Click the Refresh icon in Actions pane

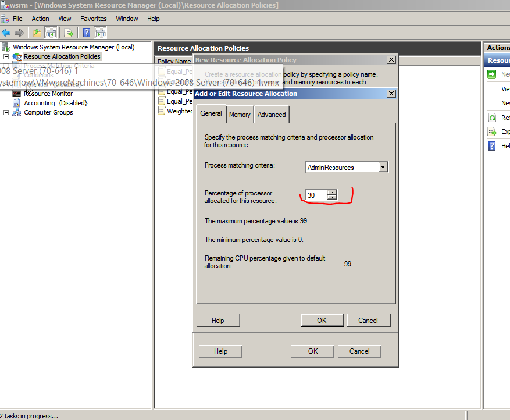point(492,118)
